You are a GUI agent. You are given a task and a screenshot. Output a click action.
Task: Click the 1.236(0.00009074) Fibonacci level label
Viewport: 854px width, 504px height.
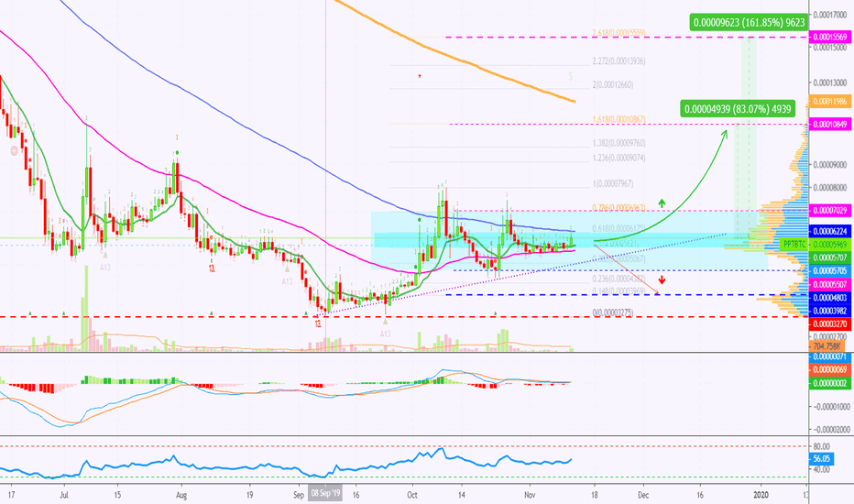[x=619, y=158]
